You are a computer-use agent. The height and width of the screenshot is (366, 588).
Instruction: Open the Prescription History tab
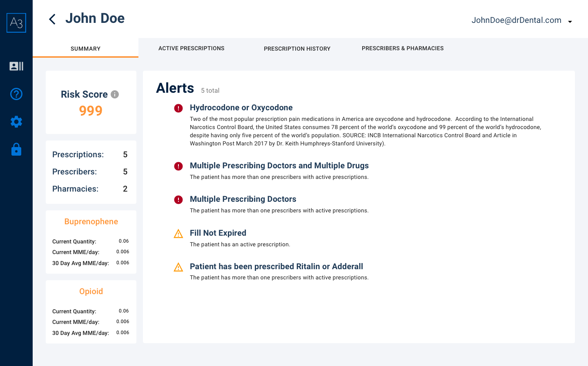point(297,49)
